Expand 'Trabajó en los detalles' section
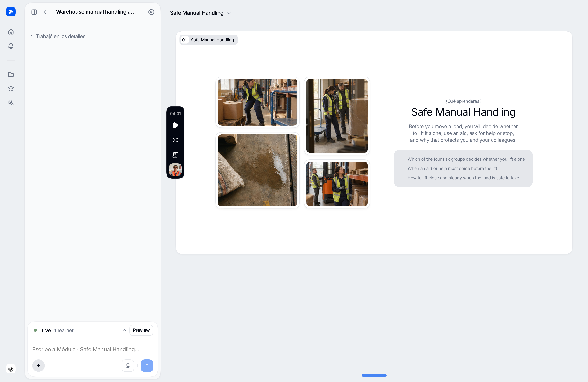 pos(58,36)
